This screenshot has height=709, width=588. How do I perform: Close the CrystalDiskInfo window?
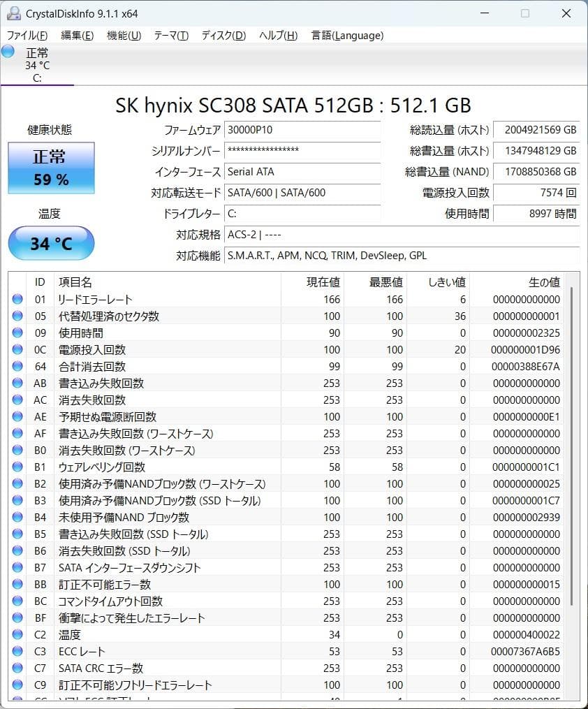click(566, 13)
